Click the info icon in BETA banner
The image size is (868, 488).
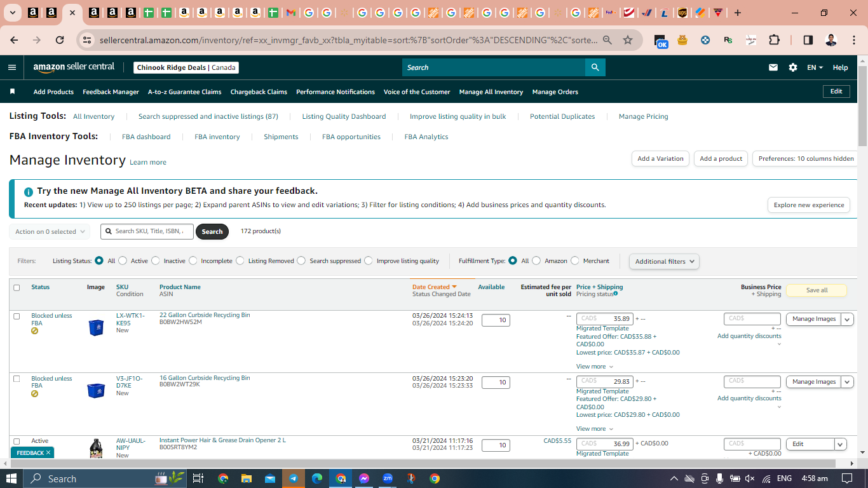pyautogui.click(x=29, y=191)
